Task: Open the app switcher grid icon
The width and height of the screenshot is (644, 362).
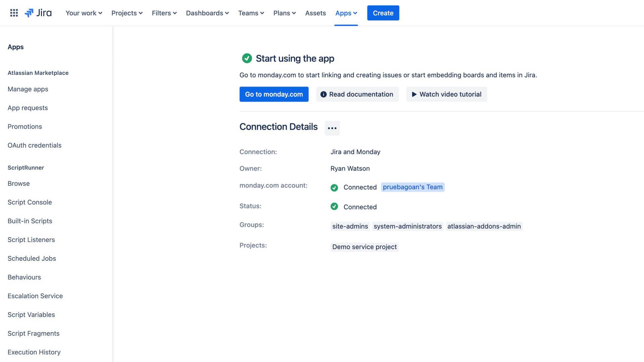Action: pyautogui.click(x=14, y=13)
